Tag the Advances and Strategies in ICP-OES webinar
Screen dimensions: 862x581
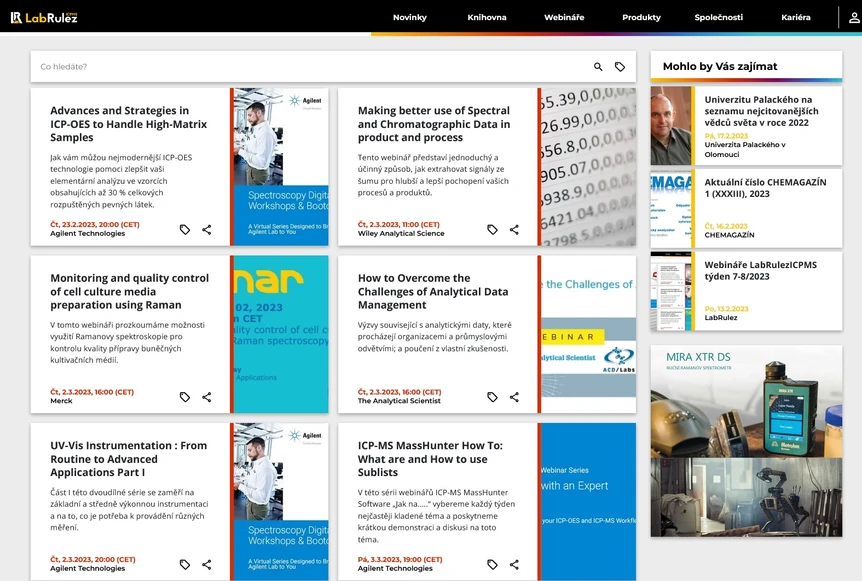185,229
